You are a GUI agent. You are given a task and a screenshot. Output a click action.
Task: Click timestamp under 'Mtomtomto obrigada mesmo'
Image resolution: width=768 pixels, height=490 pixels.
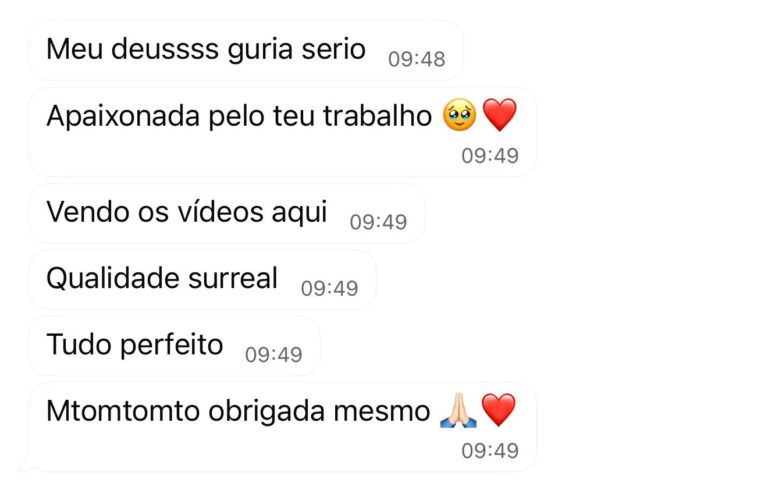490,451
